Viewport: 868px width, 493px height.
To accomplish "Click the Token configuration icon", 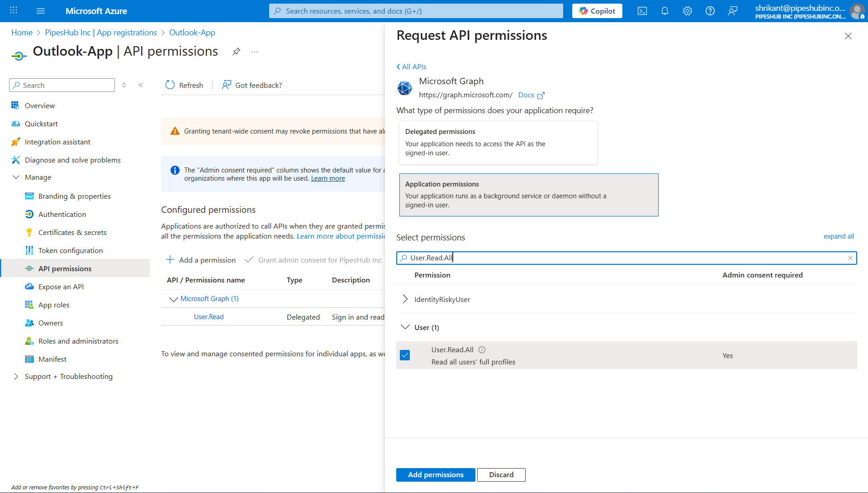I will [29, 250].
